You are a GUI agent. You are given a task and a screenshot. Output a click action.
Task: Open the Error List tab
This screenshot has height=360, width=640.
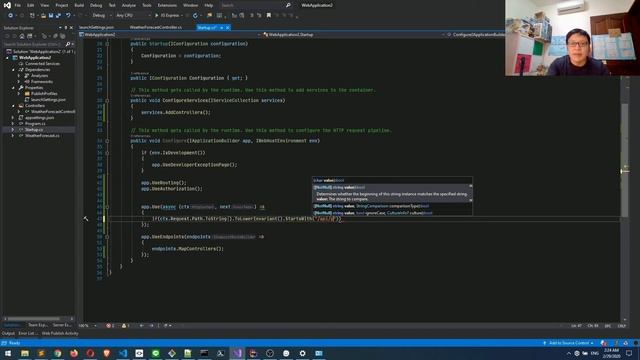point(28,333)
